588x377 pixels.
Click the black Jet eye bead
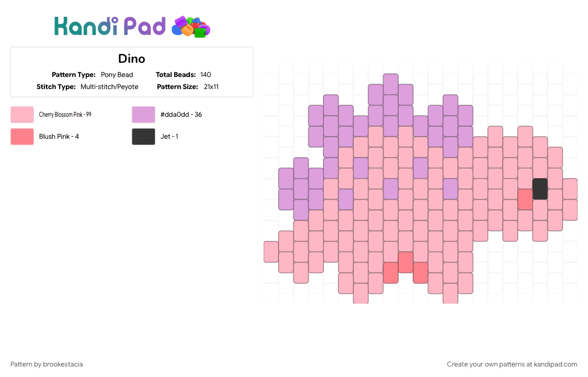[540, 189]
